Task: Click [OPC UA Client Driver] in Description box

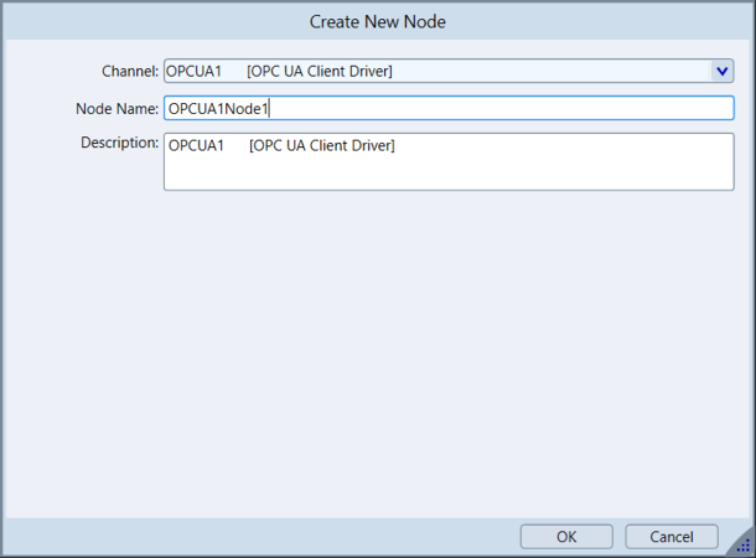Action: [x=322, y=146]
